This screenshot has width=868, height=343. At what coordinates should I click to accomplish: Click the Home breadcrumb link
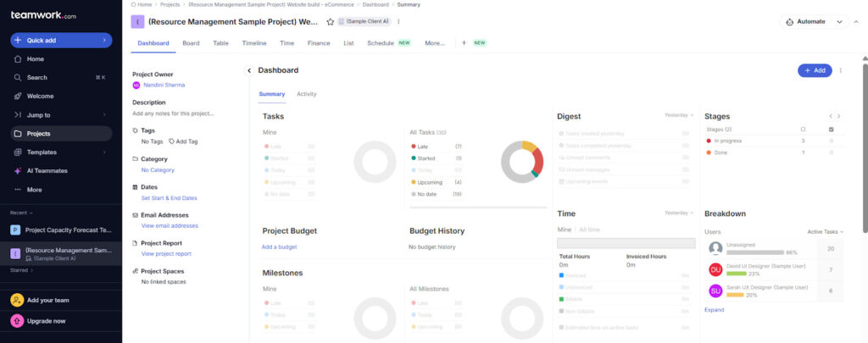142,4
